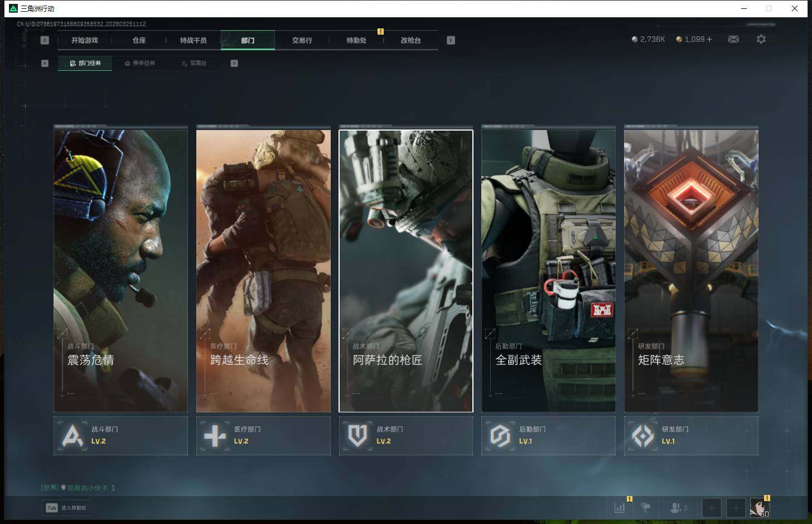
Task: Switch to the 赛季任务 sub-tab
Action: [x=139, y=63]
